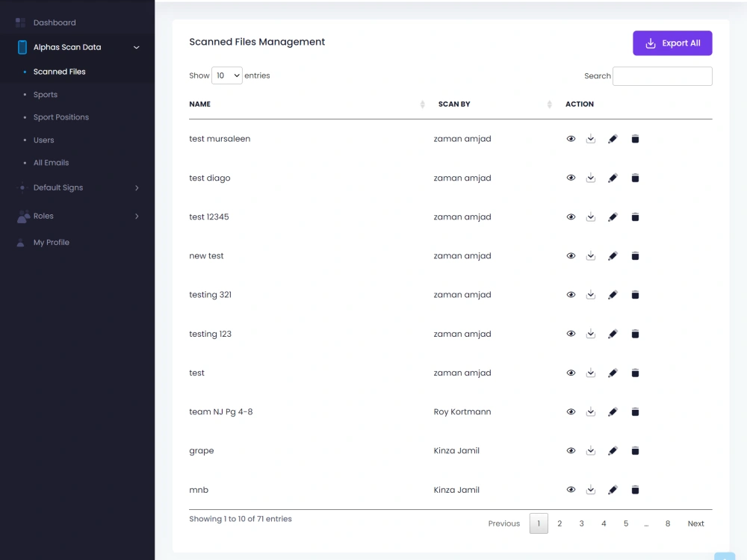Jump to page 2

[x=560, y=524]
